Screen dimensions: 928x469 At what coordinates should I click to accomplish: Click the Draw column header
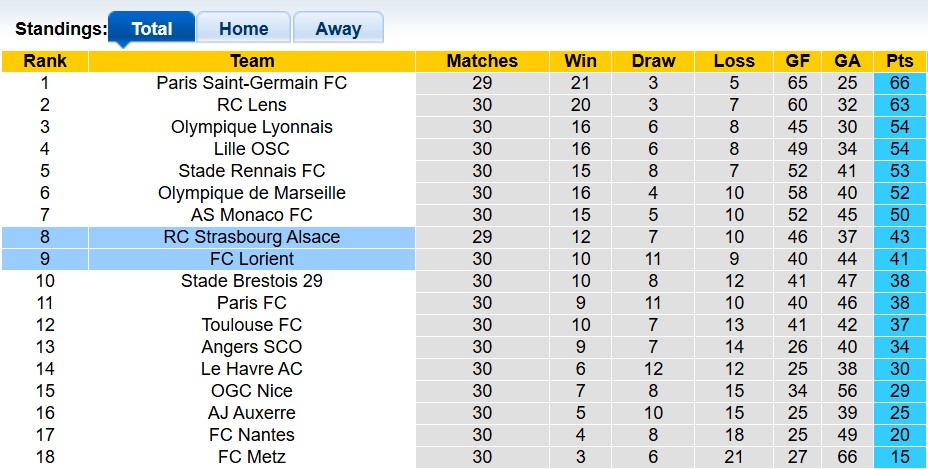point(653,61)
